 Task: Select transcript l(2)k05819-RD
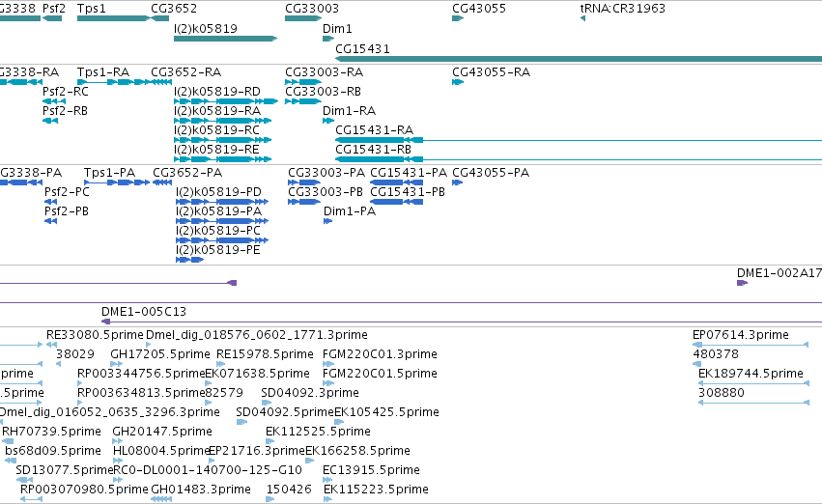(226, 101)
